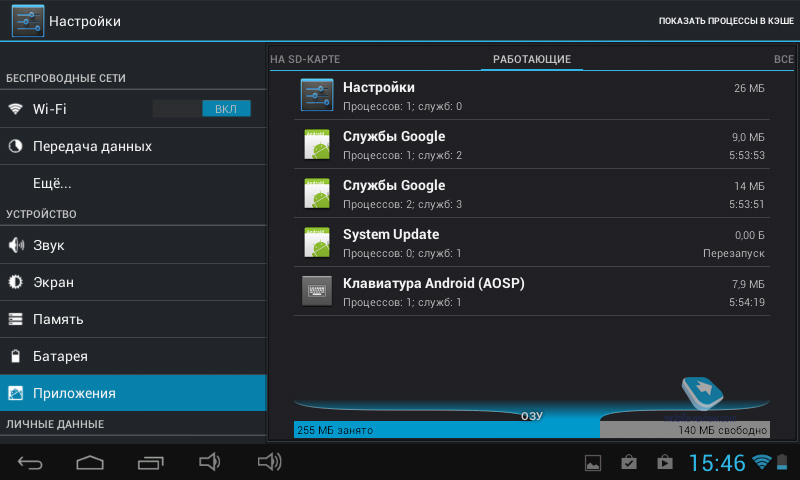The image size is (800, 480).
Task: Tap the Recent apps navigation button
Action: point(151,463)
